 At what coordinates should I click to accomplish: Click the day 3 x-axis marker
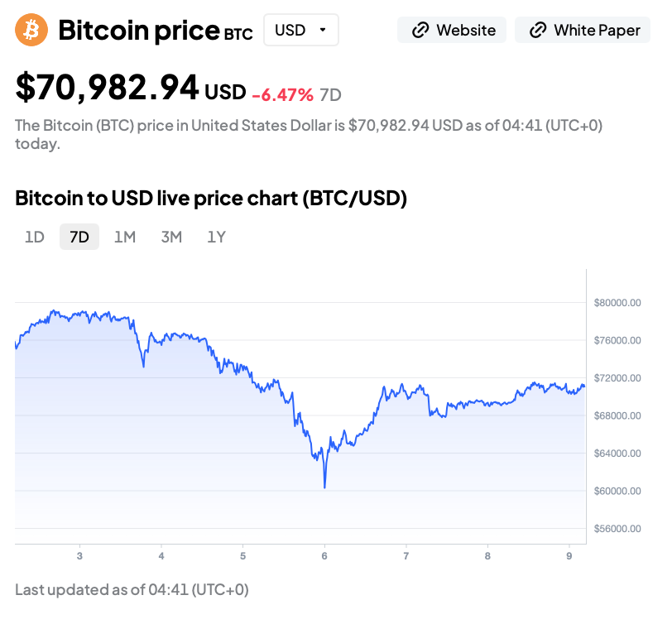click(79, 555)
